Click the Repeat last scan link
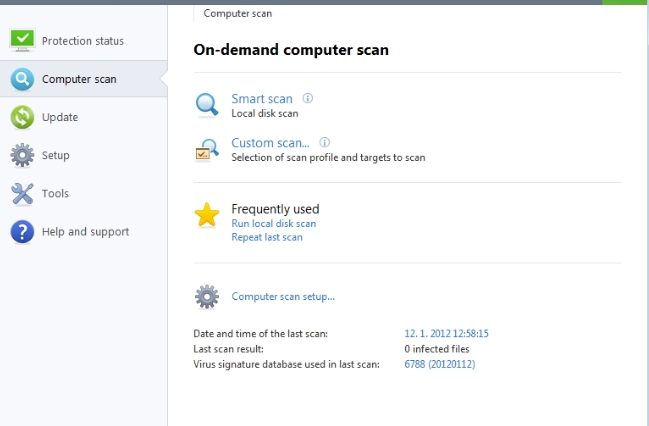The image size is (649, 426). pyautogui.click(x=266, y=238)
